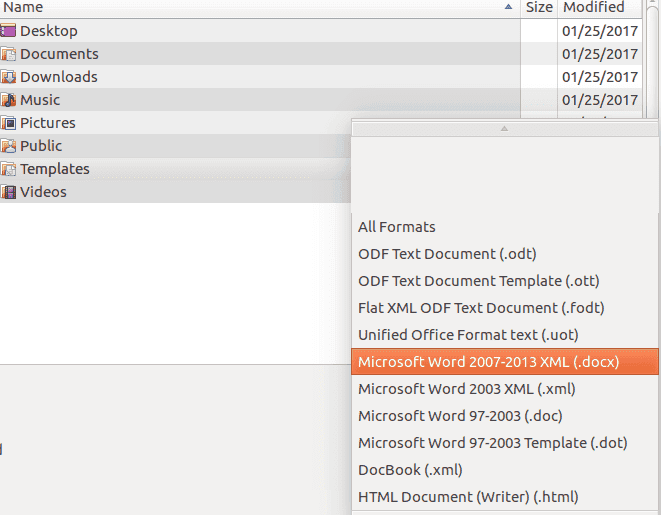661x515 pixels.
Task: Select the Templates folder icon
Action: point(8,169)
